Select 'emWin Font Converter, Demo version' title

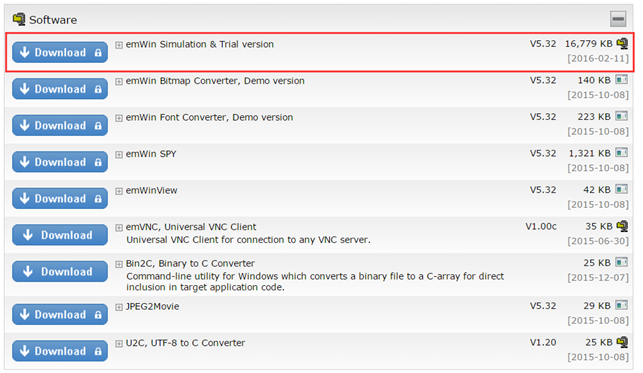tap(209, 117)
